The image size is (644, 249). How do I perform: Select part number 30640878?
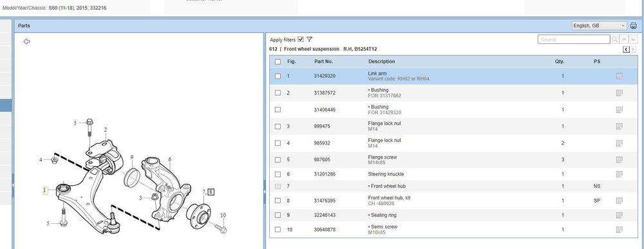325,230
